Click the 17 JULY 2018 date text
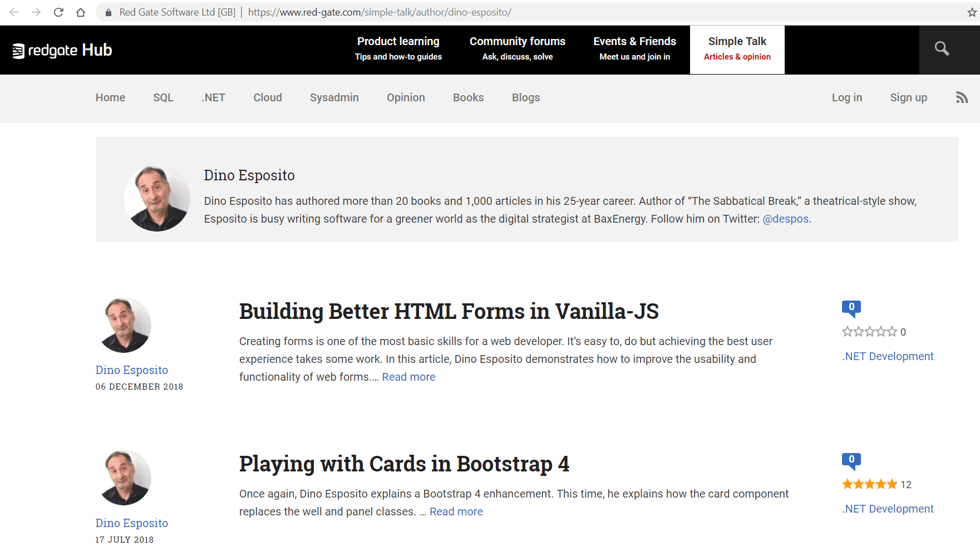 125,540
